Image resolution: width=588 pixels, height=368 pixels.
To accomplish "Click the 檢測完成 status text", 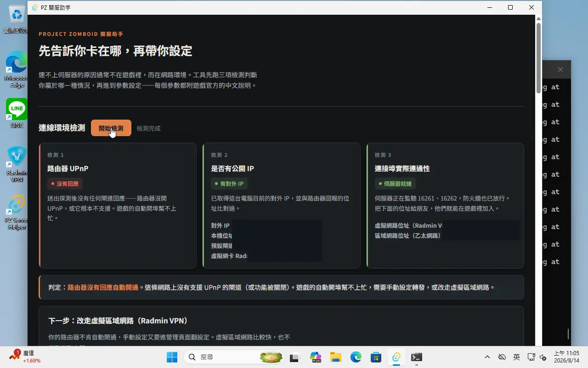I will point(149,128).
